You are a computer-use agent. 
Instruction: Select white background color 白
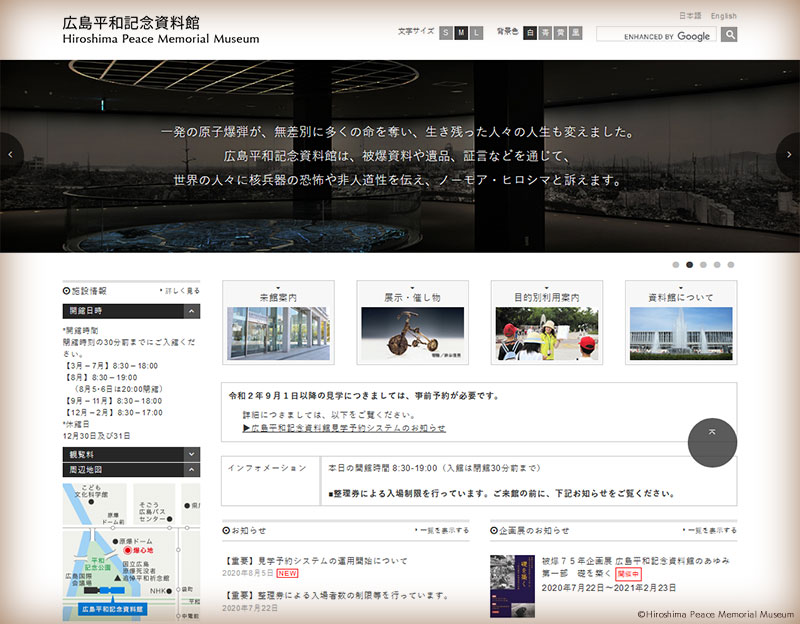tap(530, 33)
